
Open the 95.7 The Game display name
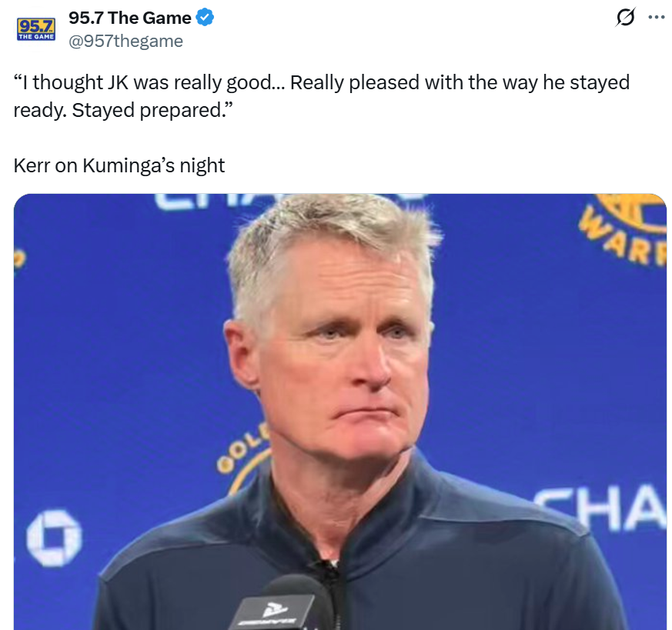(x=130, y=18)
